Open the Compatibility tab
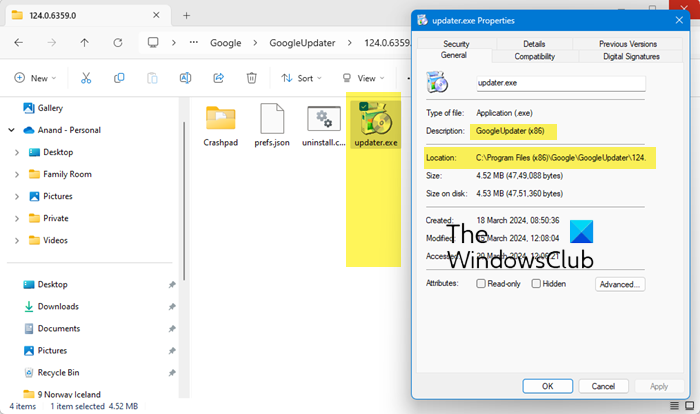The width and height of the screenshot is (700, 414). (x=535, y=56)
